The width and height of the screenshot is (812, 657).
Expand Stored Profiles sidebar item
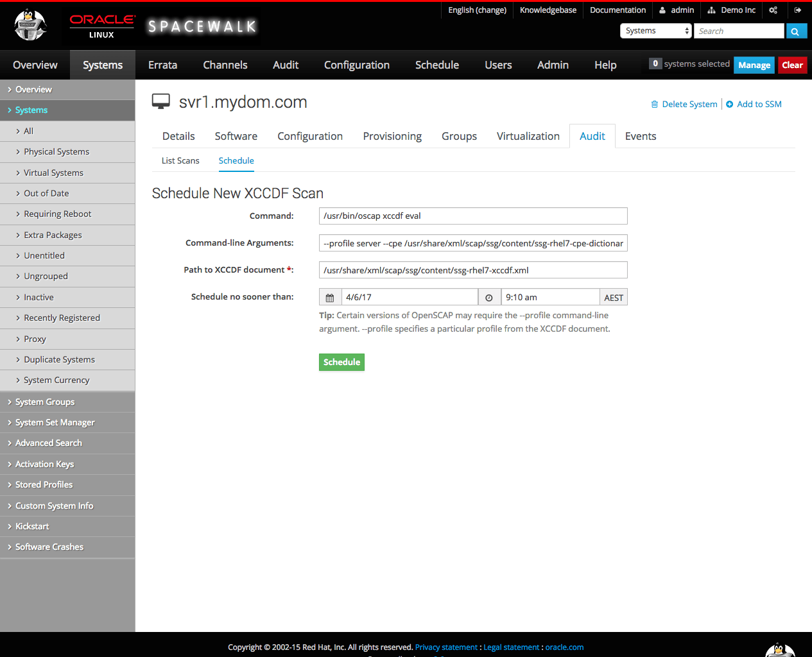(x=67, y=485)
